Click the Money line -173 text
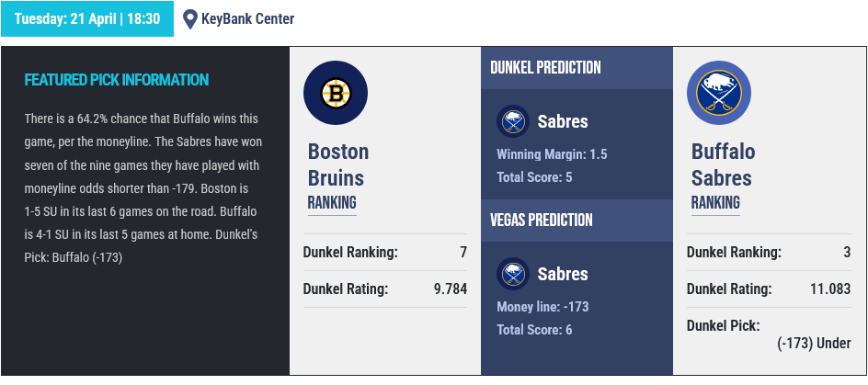 [x=542, y=307]
